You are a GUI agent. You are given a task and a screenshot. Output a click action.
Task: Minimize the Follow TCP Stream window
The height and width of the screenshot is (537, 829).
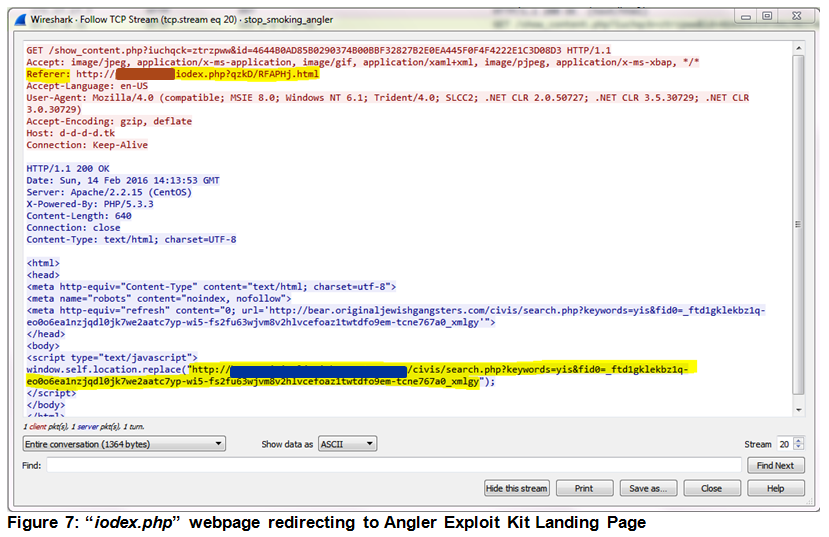point(746,17)
